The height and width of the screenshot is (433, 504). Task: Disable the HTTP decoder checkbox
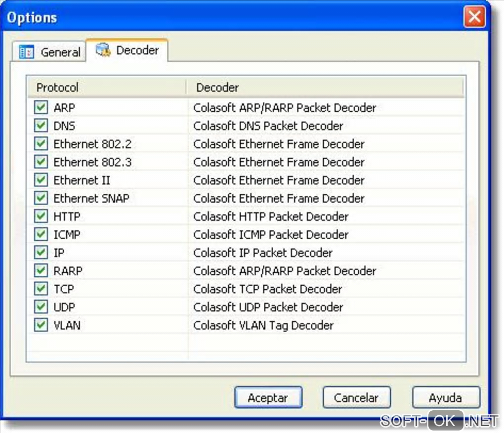point(41,216)
